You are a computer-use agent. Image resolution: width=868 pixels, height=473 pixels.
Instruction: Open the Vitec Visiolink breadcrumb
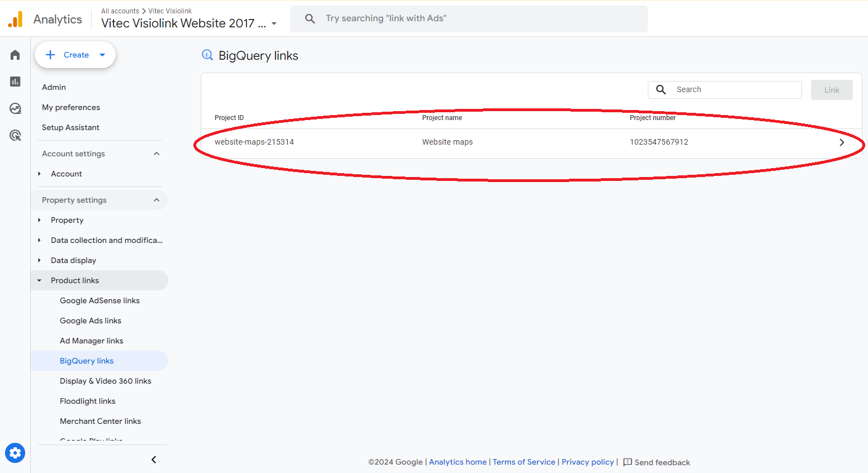point(170,11)
